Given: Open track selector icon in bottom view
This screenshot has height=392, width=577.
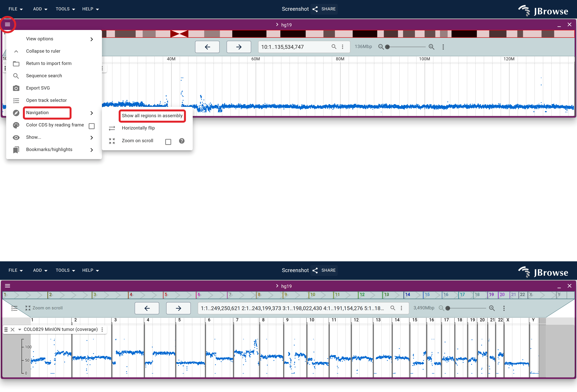Looking at the screenshot, I should [x=14, y=308].
